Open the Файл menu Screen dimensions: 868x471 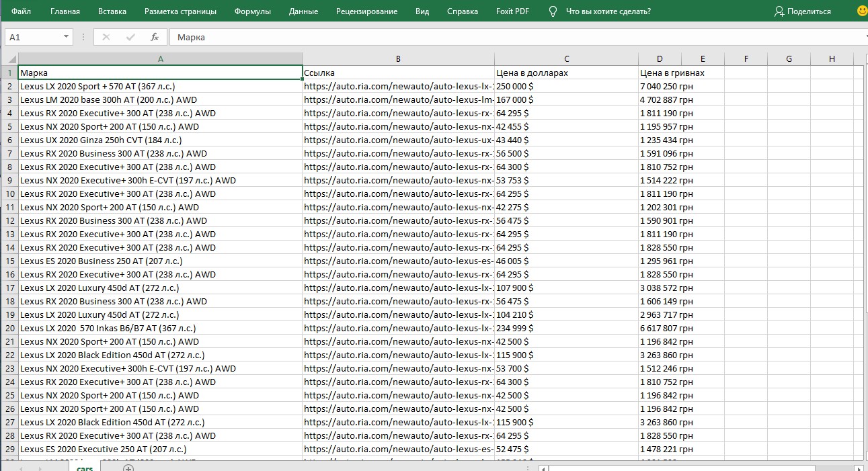(21, 11)
